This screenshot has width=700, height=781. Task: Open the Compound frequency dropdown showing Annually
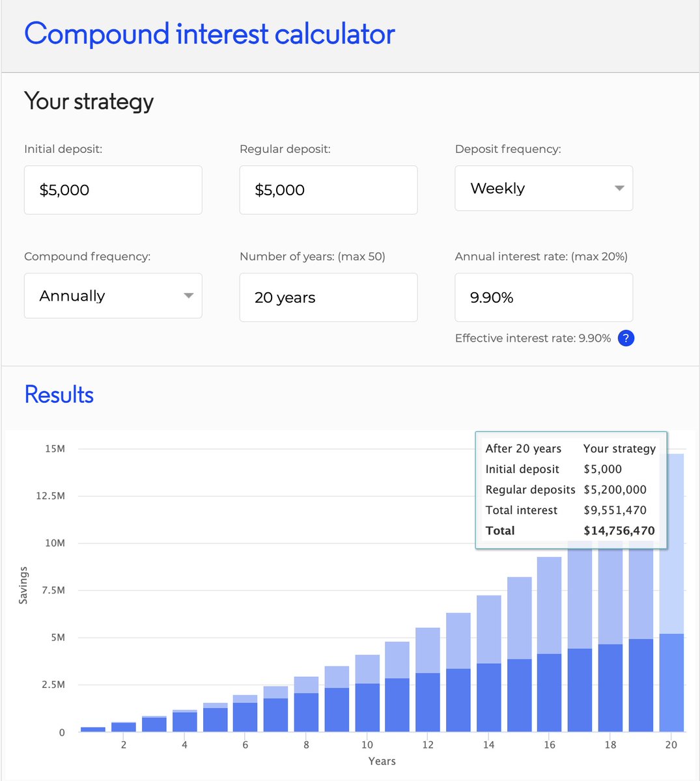coord(113,295)
